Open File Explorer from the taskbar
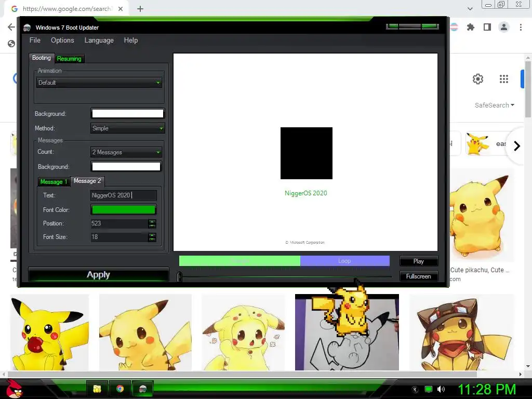The width and height of the screenshot is (532, 399). click(x=97, y=389)
